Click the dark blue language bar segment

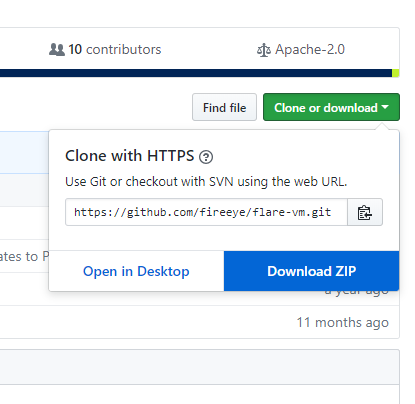tap(196, 73)
